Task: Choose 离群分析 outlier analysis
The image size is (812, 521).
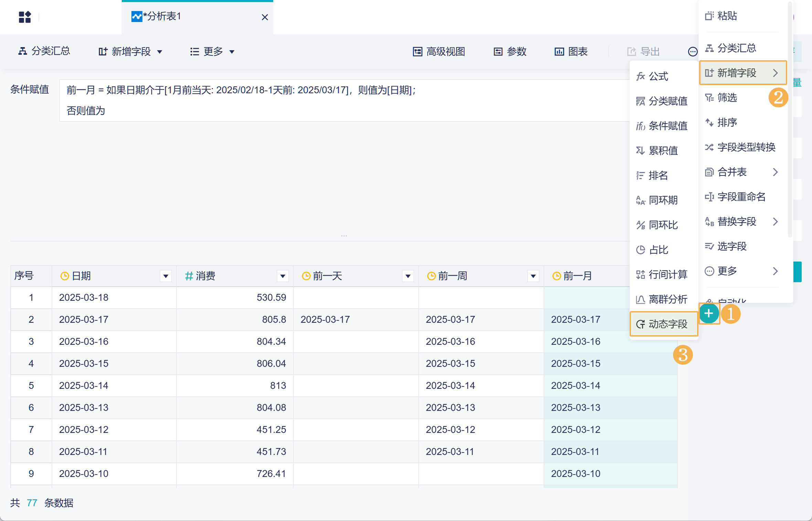Action: click(x=662, y=299)
